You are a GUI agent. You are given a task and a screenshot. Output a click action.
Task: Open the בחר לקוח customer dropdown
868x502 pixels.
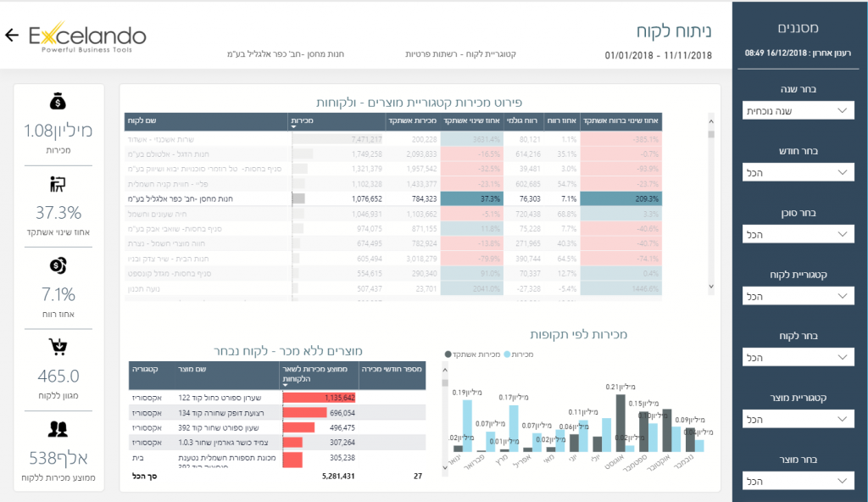pyautogui.click(x=797, y=358)
